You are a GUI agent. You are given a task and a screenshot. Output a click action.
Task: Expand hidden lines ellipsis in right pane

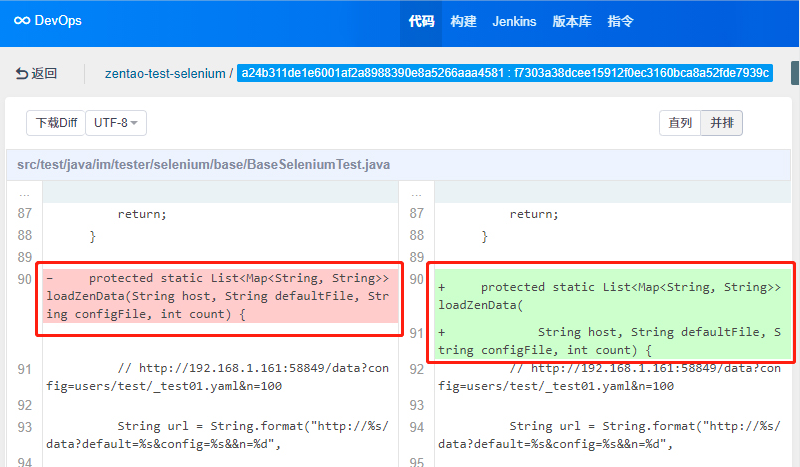coord(416,193)
